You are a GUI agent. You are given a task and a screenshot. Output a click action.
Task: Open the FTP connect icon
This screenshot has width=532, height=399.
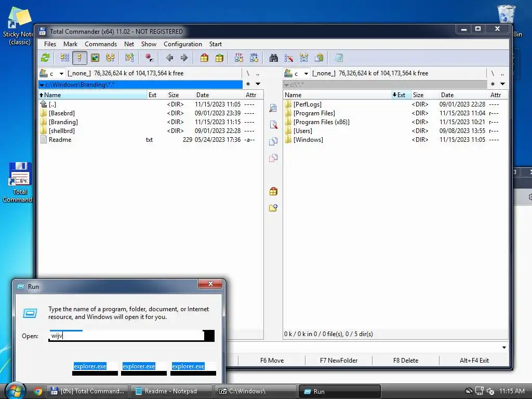239,58
